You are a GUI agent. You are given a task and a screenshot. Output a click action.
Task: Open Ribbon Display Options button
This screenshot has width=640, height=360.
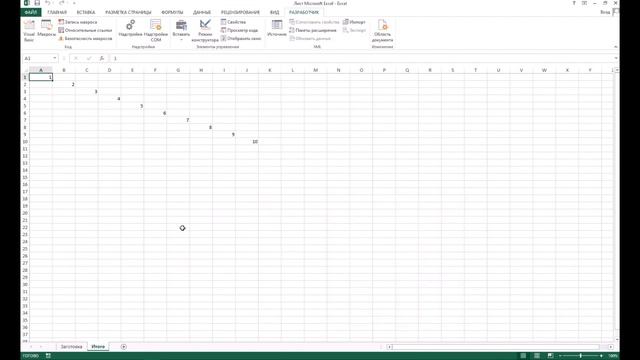[x=584, y=3]
